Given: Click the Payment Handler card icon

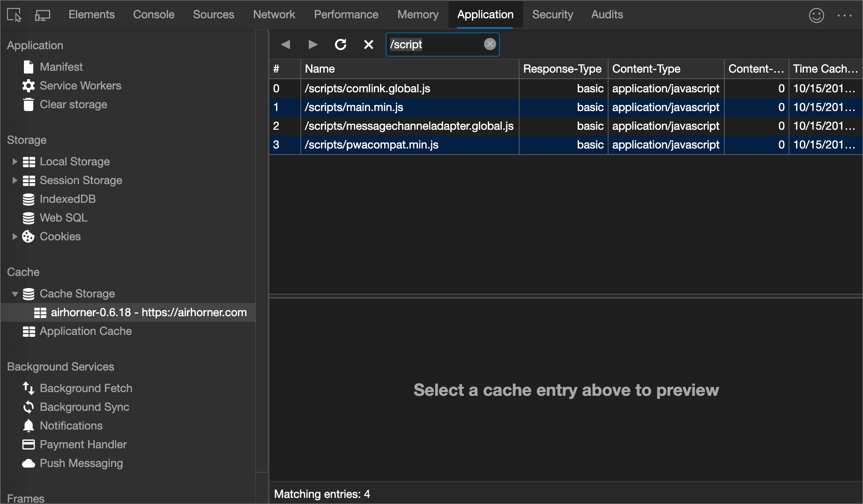Looking at the screenshot, I should pyautogui.click(x=28, y=444).
